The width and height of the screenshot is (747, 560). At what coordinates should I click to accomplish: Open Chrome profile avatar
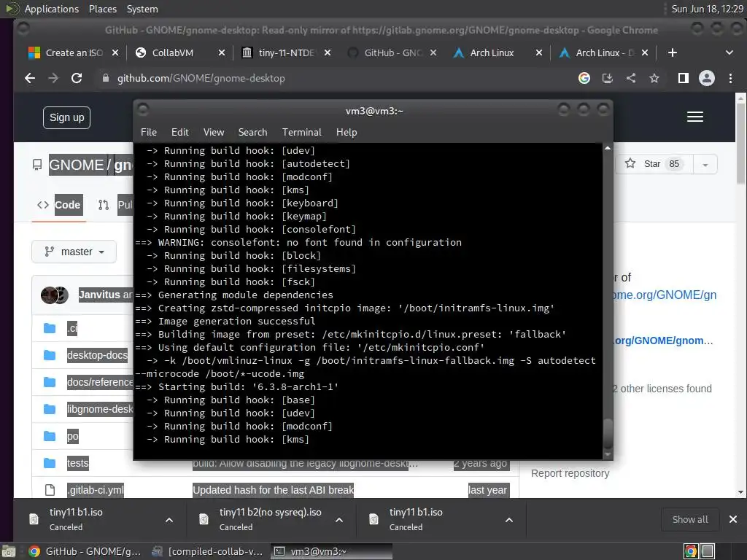[x=706, y=78]
